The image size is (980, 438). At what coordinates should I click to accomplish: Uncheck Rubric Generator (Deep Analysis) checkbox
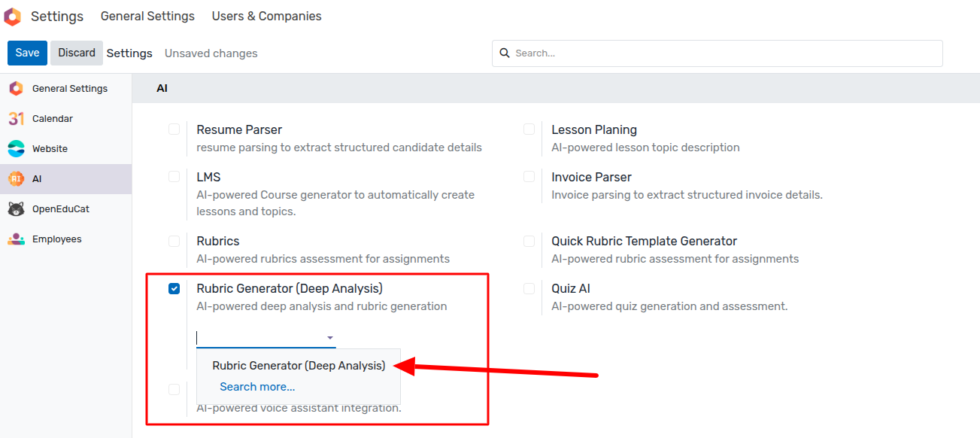[174, 288]
